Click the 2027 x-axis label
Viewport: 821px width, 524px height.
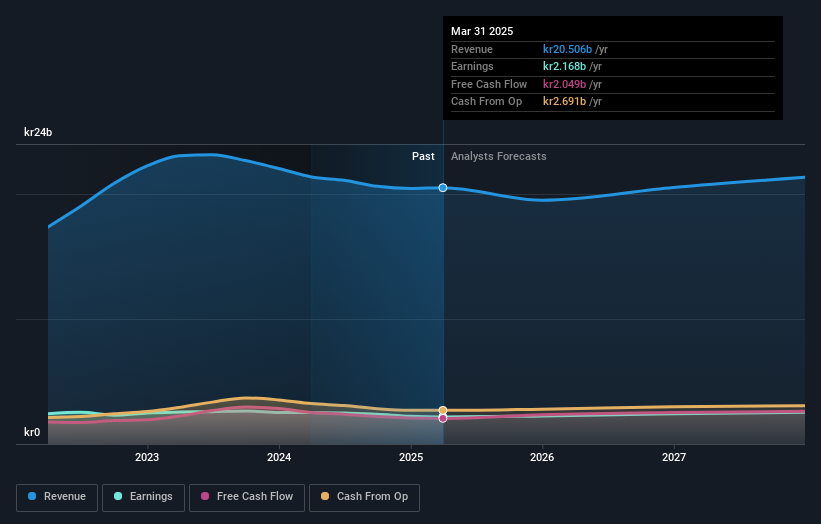point(674,458)
